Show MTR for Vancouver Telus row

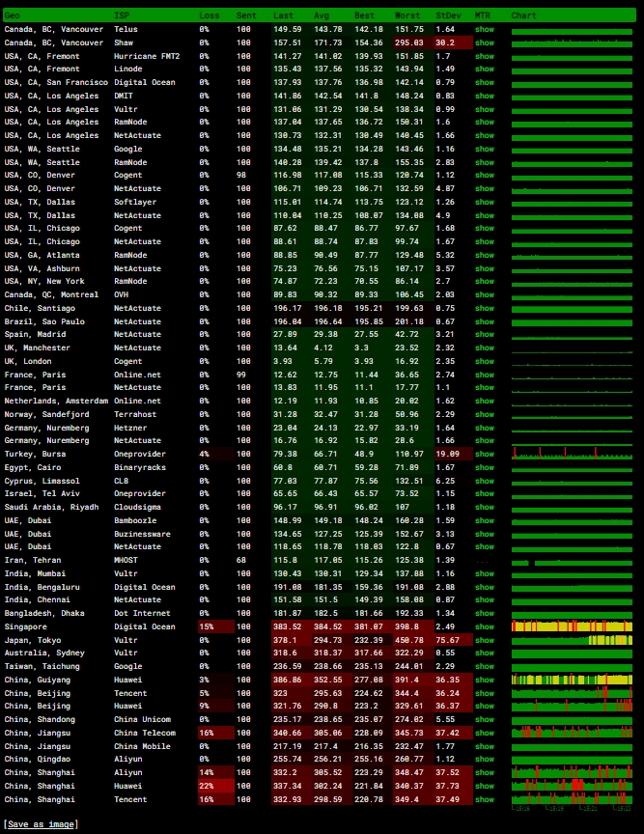(x=485, y=29)
